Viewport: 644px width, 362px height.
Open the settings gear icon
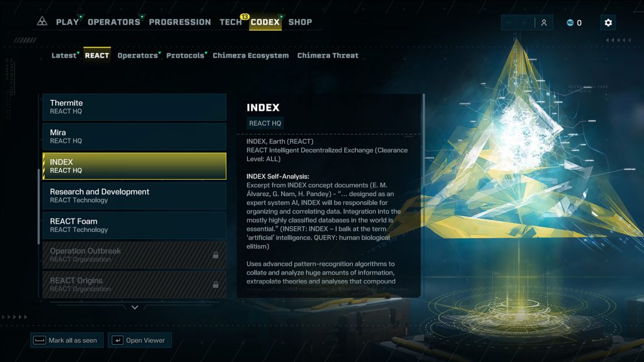608,23
